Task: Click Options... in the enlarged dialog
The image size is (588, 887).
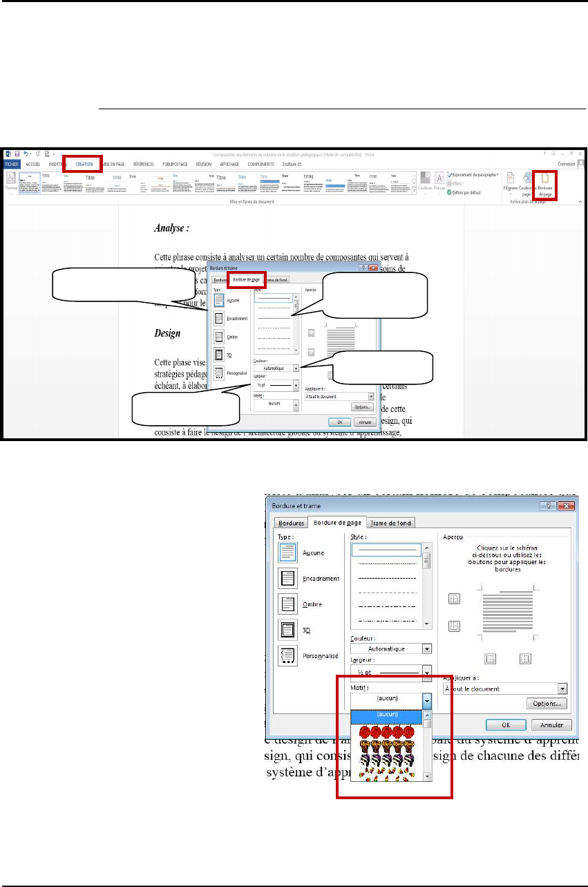Action: (546, 704)
